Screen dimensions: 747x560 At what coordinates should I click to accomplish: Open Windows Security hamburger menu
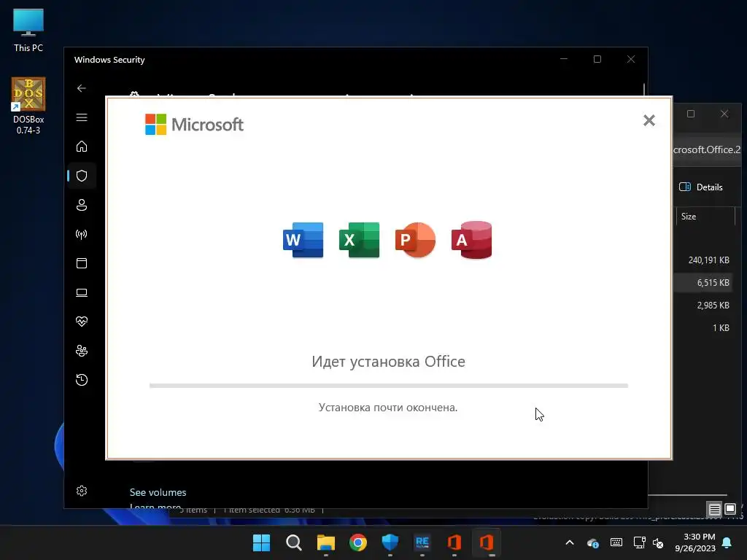point(82,117)
